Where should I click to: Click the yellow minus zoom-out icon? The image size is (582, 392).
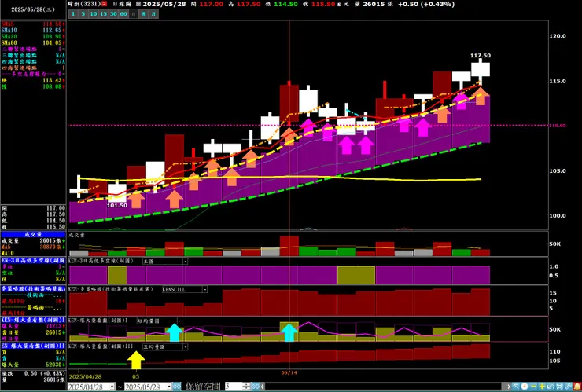point(533,387)
